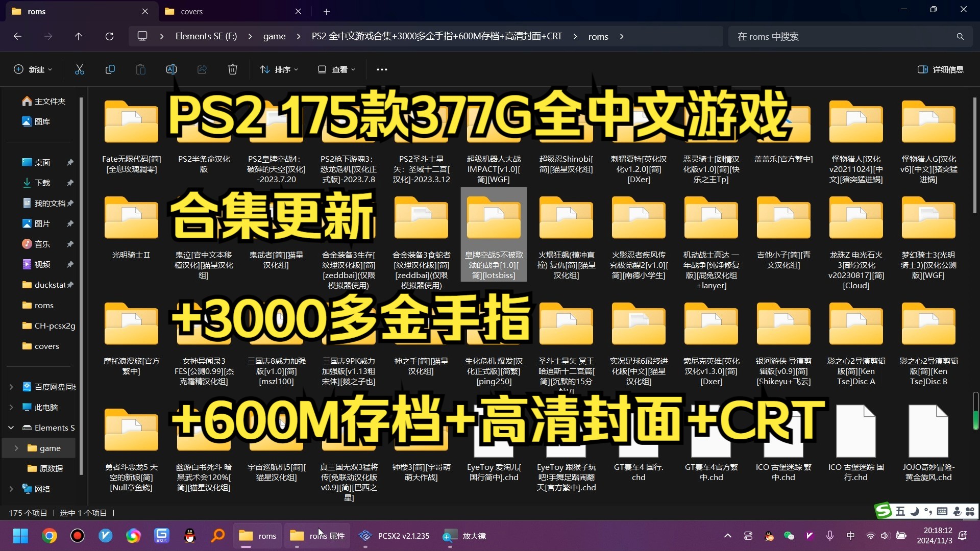Click the volume speaker tray icon
The image size is (980, 551).
coord(885,536)
